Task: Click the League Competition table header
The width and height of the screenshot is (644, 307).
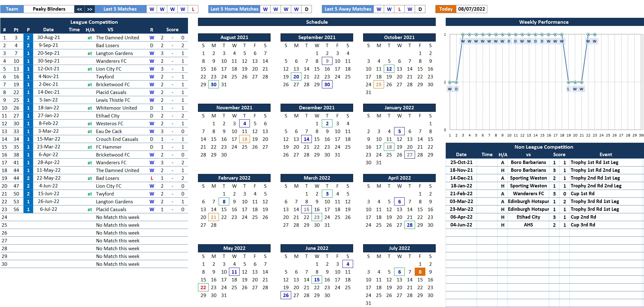Action: tap(94, 22)
